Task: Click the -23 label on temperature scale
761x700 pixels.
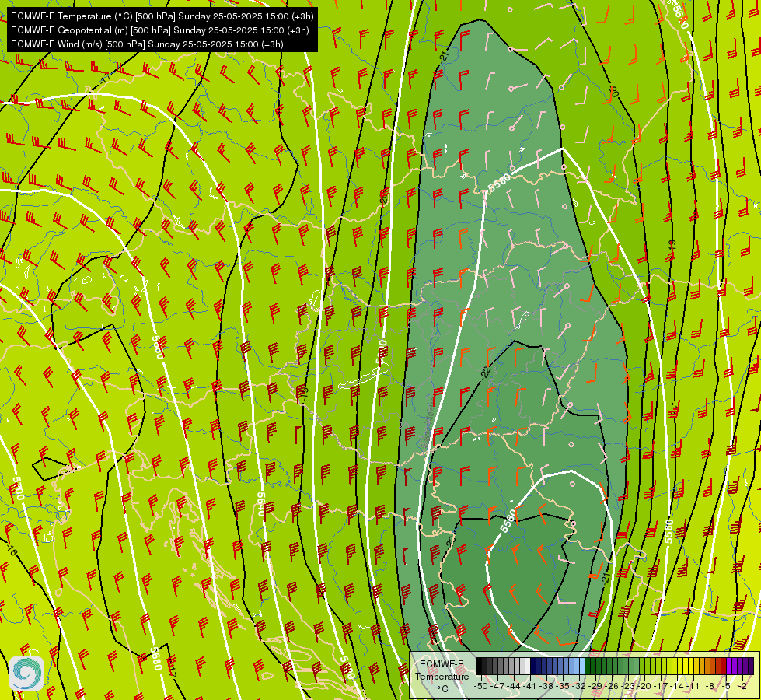Action: [627, 687]
